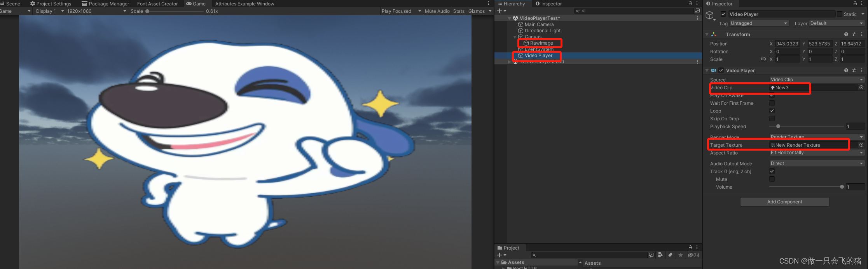The image size is (868, 269).
Task: Click favorites star icon in Project panel
Action: 681,255
